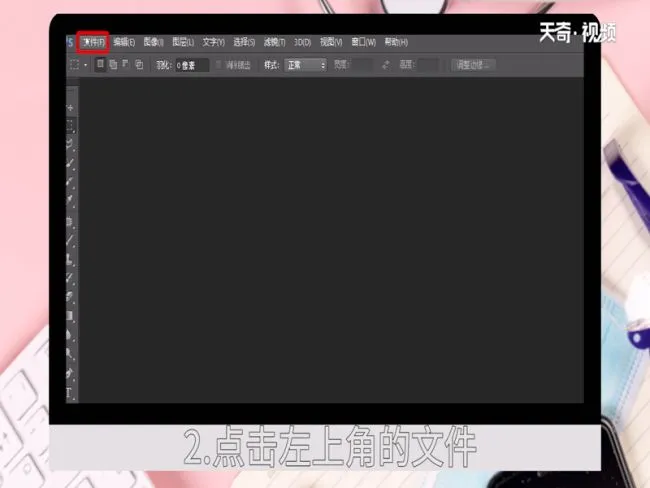This screenshot has height=488, width=650.
Task: Click the 羽化 feather value field
Action: [192, 65]
